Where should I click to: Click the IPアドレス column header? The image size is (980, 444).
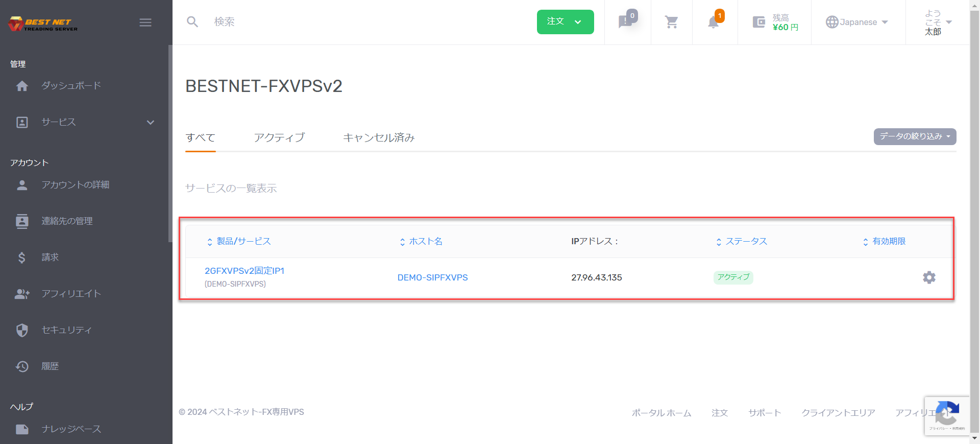click(x=595, y=241)
